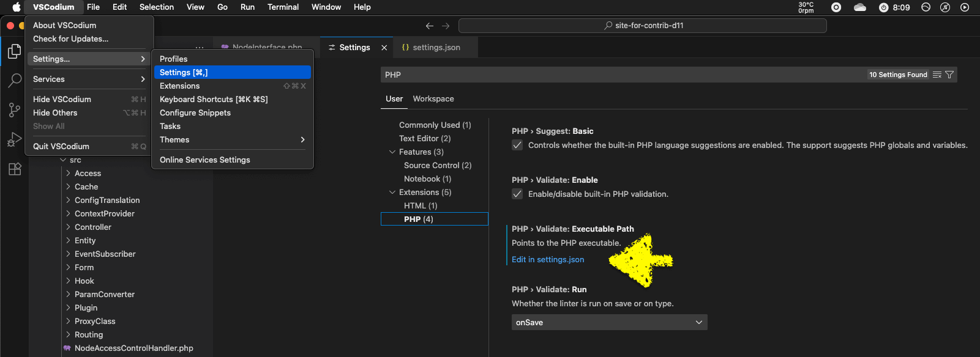Select the ParamConverter folder

tap(104, 294)
